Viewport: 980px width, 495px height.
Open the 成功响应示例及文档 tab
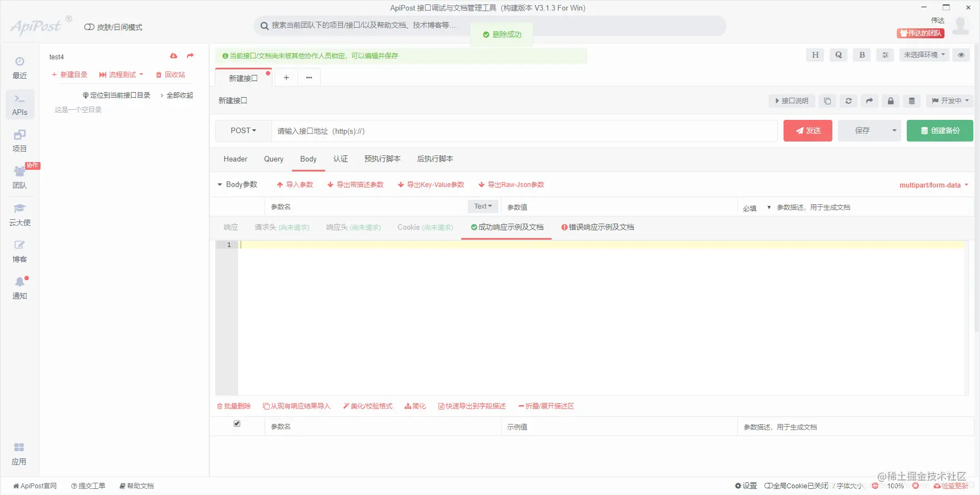point(507,228)
